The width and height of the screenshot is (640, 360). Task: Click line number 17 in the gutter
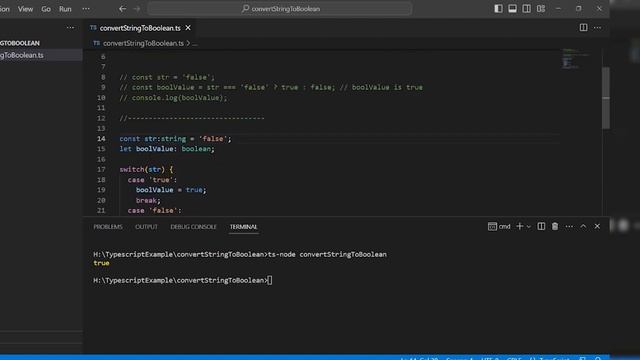tap(101, 169)
